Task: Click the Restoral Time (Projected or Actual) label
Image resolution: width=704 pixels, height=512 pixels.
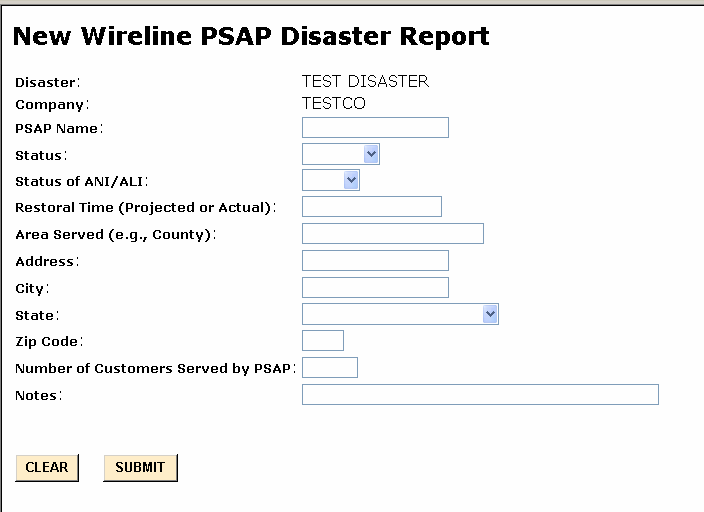Action: tap(144, 208)
